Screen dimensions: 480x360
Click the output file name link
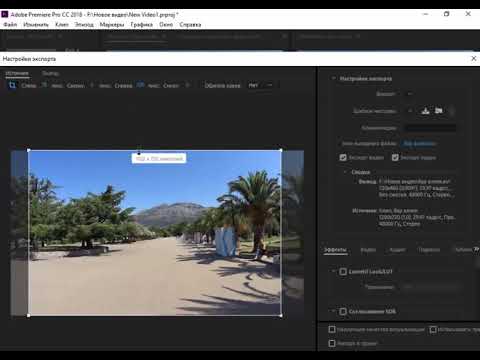419,144
